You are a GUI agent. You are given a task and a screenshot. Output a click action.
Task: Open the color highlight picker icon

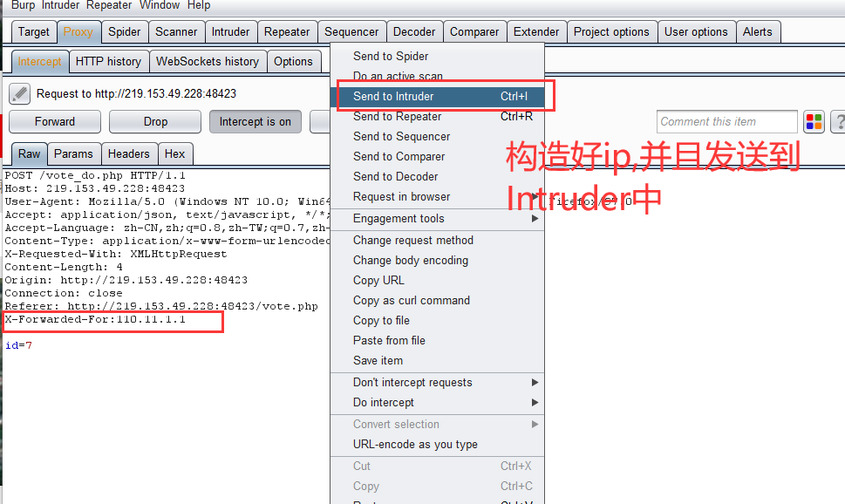pyautogui.click(x=814, y=122)
